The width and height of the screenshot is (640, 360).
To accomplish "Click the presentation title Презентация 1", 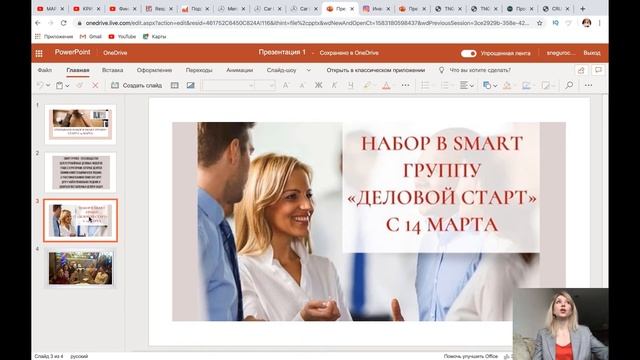I will click(282, 52).
